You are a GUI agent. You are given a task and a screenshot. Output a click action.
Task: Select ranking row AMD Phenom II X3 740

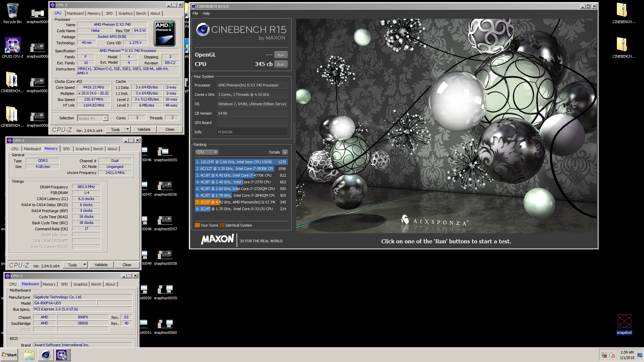(x=241, y=202)
